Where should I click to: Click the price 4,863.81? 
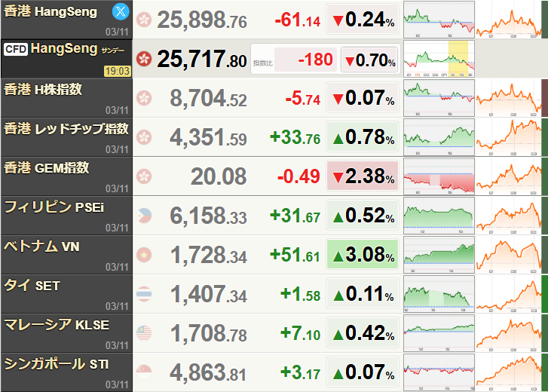coord(208,373)
